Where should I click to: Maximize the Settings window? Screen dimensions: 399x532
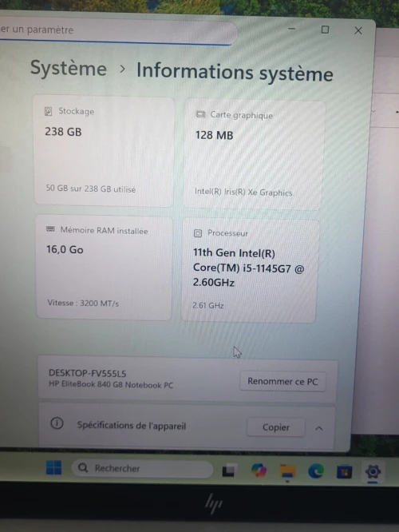pos(325,30)
